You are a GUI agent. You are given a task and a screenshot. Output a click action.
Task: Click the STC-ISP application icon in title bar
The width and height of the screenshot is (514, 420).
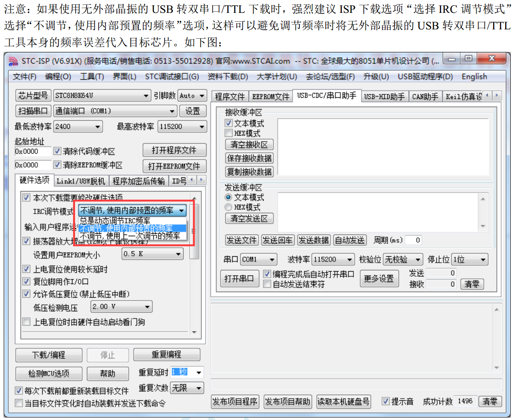13,61
